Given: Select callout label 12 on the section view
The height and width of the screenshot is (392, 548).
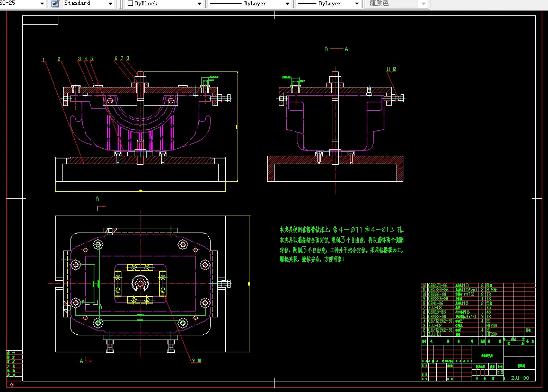Looking at the screenshot, I should coord(394,69).
